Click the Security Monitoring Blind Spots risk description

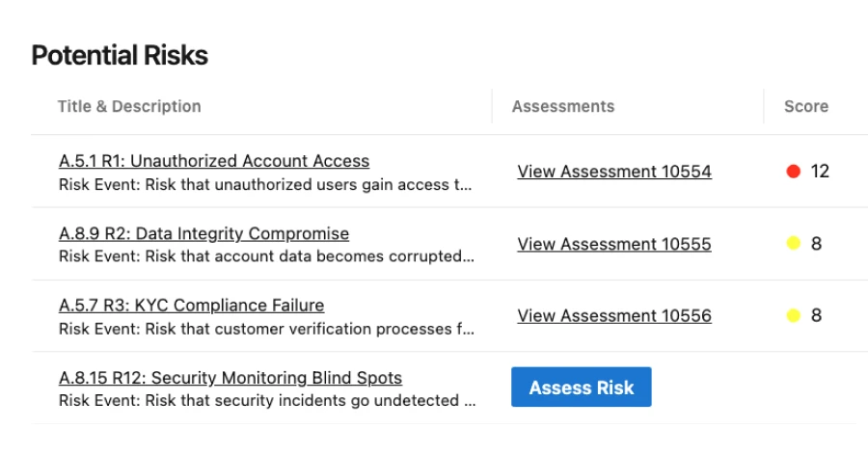coord(265,400)
